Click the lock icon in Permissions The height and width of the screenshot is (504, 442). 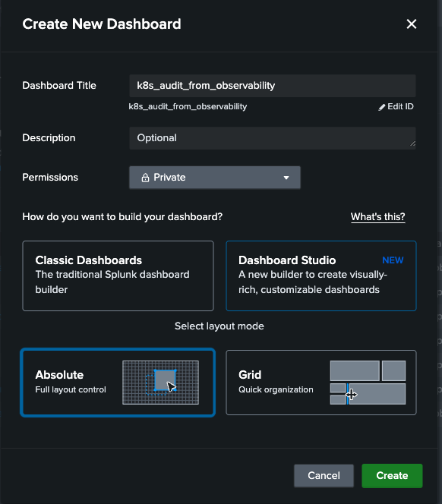tap(145, 178)
